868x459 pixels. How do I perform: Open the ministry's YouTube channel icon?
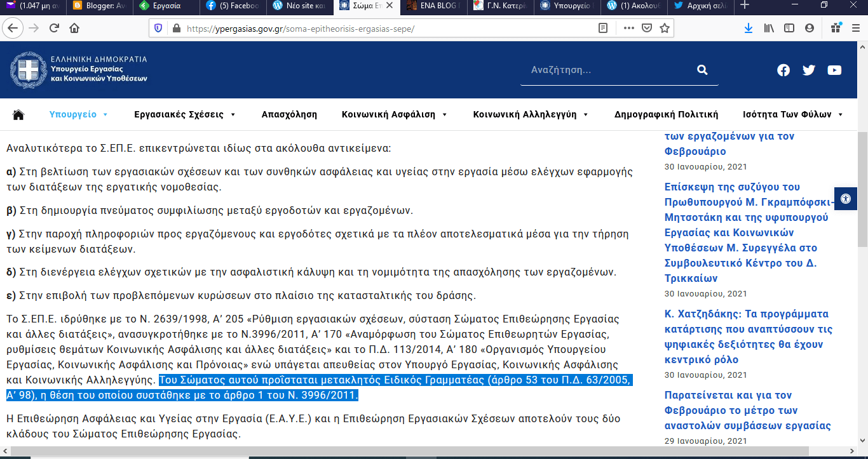pos(834,70)
